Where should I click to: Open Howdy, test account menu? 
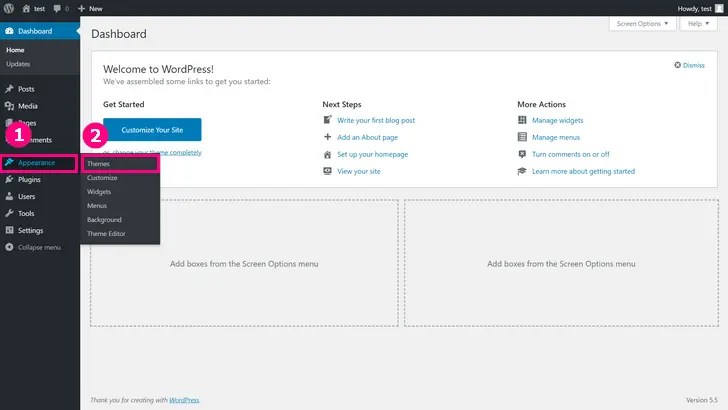700,8
